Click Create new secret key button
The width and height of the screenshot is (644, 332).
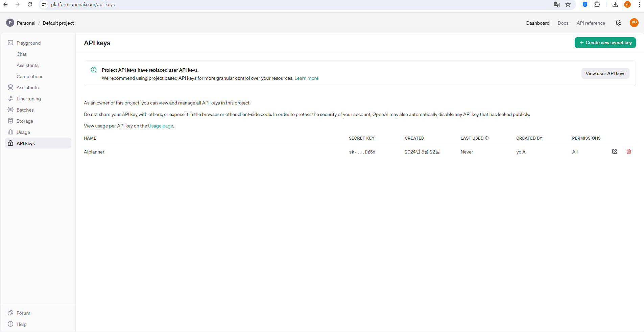click(605, 43)
